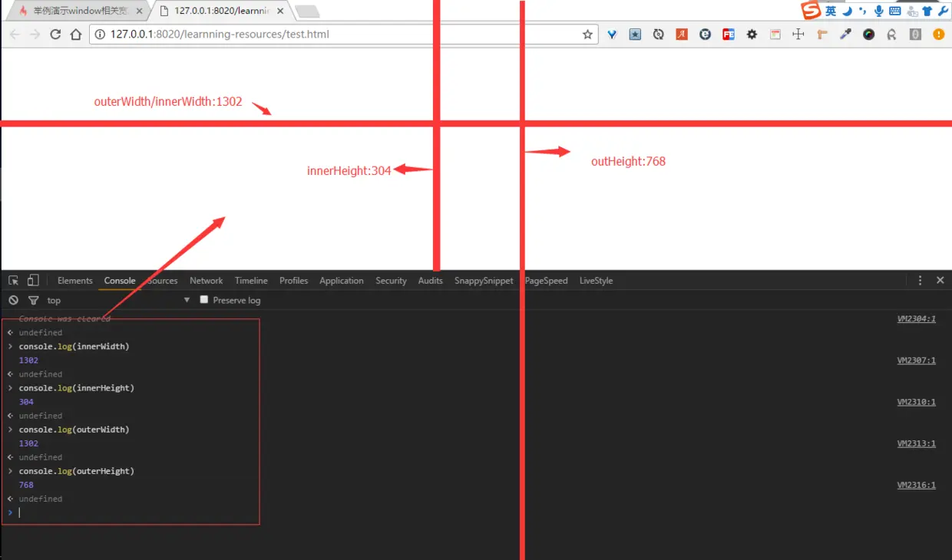The width and height of the screenshot is (952, 560).
Task: Click the Sogou moon icon
Action: click(847, 12)
